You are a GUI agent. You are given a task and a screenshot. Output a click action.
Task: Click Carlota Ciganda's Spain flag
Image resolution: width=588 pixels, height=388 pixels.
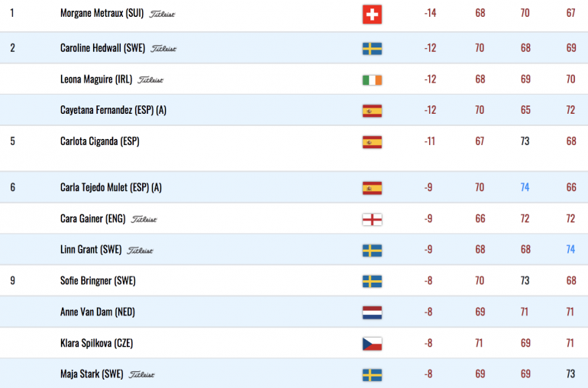372,142
